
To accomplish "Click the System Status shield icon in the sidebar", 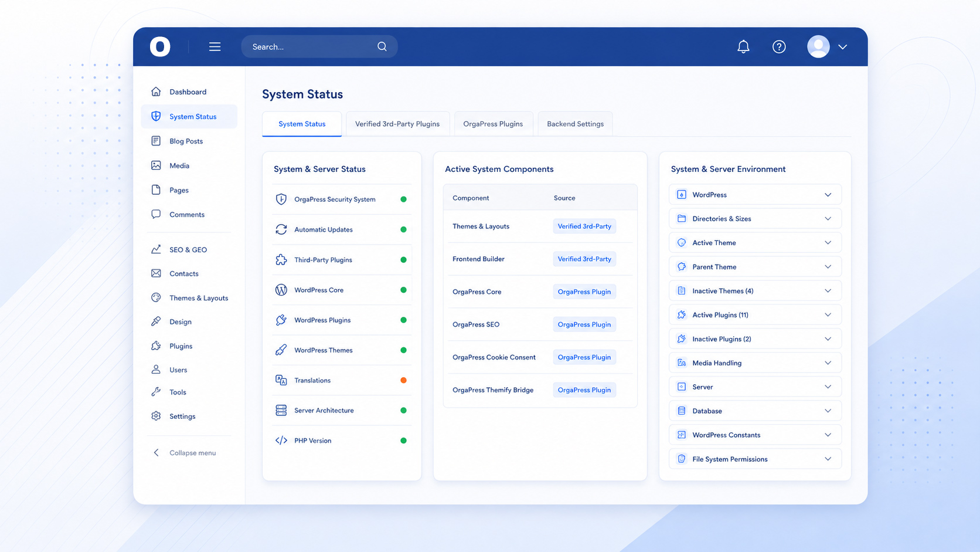I will [156, 116].
